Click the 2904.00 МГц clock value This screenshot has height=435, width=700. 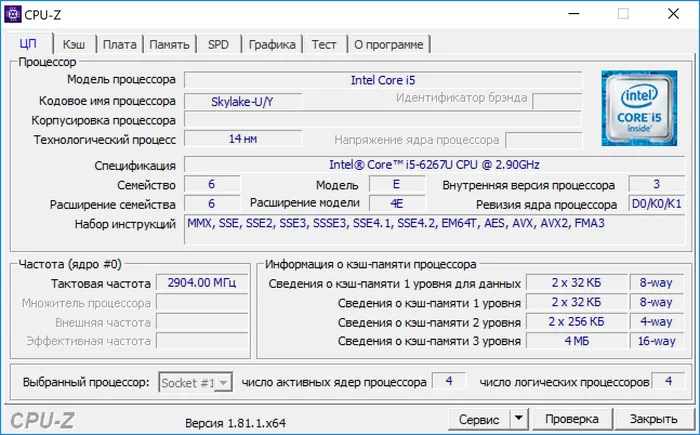[x=202, y=283]
